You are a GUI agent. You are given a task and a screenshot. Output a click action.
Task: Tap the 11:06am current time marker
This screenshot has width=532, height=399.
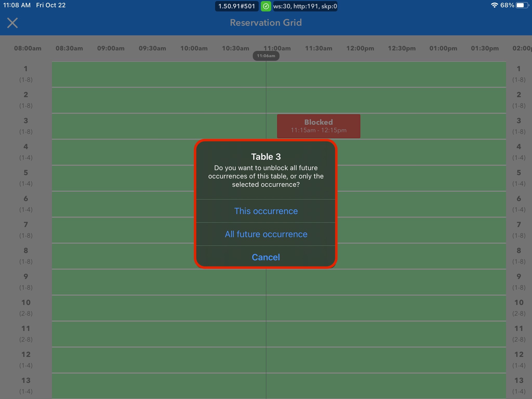tap(266, 56)
